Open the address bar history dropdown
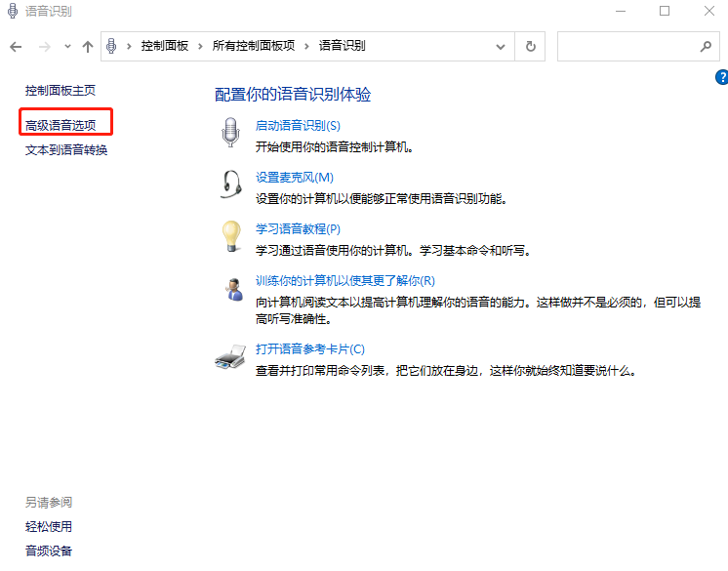The image size is (728, 571). click(x=502, y=46)
